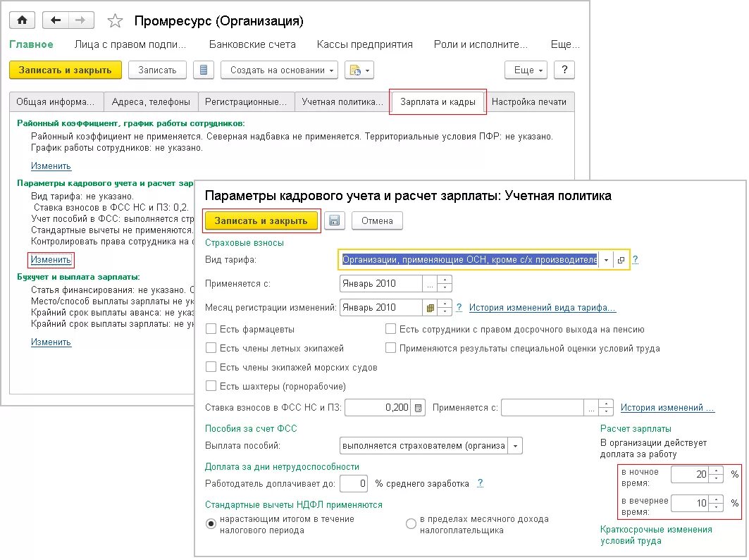
Task: Select нарастающим итогом radio option
Action: pyautogui.click(x=211, y=523)
